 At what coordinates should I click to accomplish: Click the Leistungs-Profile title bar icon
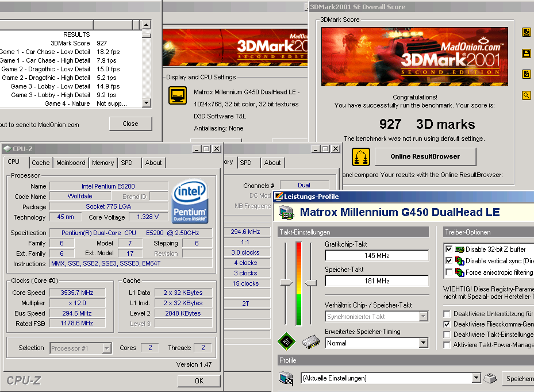pyautogui.click(x=279, y=196)
